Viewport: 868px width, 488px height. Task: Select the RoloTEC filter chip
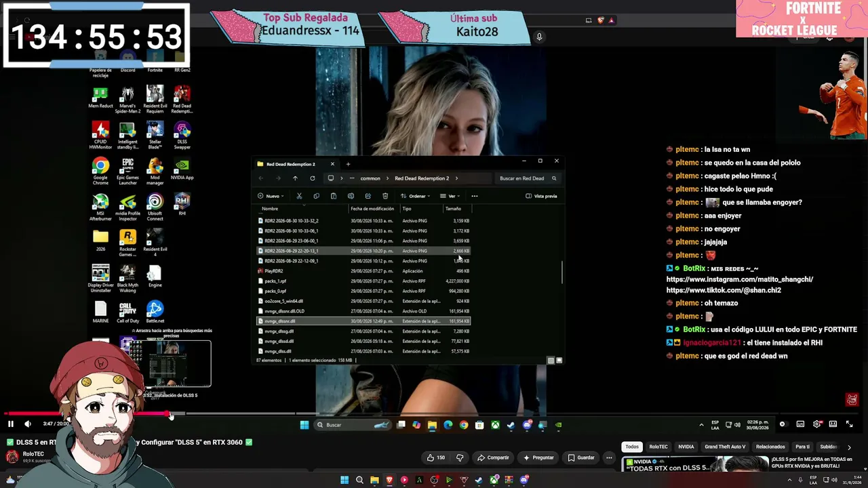[658, 447]
